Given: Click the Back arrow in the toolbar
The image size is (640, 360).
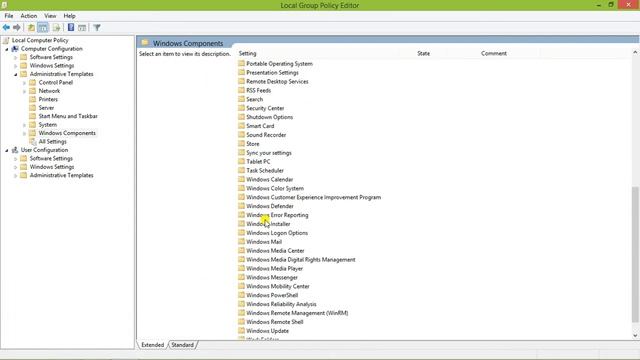Looking at the screenshot, I should [x=6, y=27].
